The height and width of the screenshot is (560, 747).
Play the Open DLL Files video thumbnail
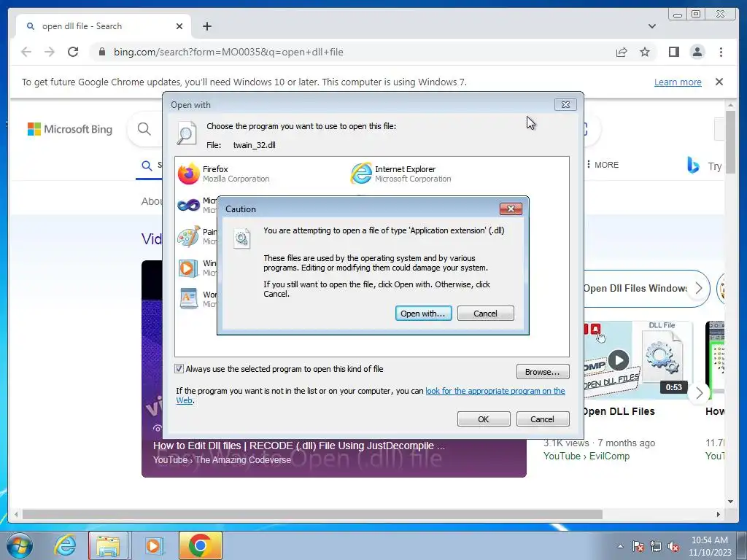[x=619, y=360]
